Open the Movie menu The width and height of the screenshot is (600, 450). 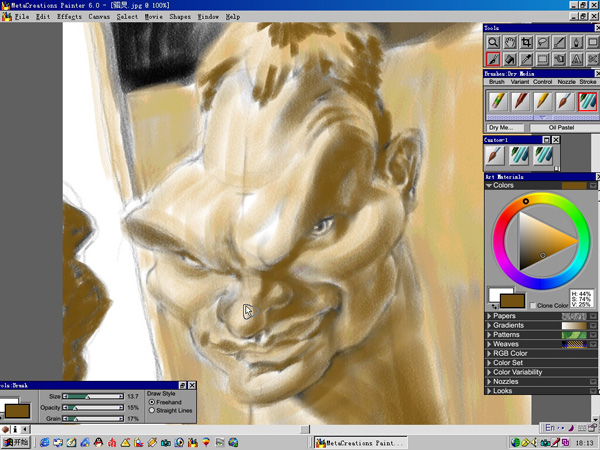(x=154, y=17)
